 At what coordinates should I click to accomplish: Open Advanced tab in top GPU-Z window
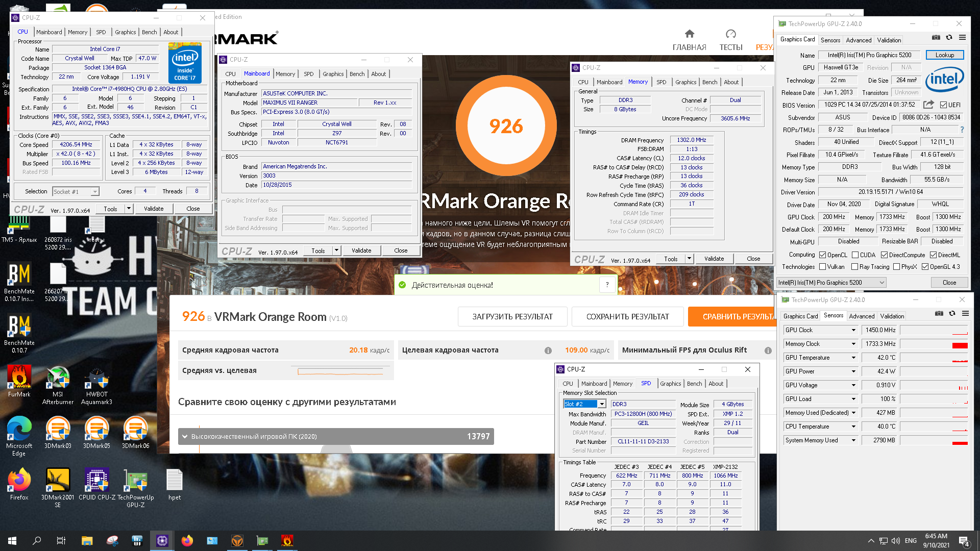(859, 40)
